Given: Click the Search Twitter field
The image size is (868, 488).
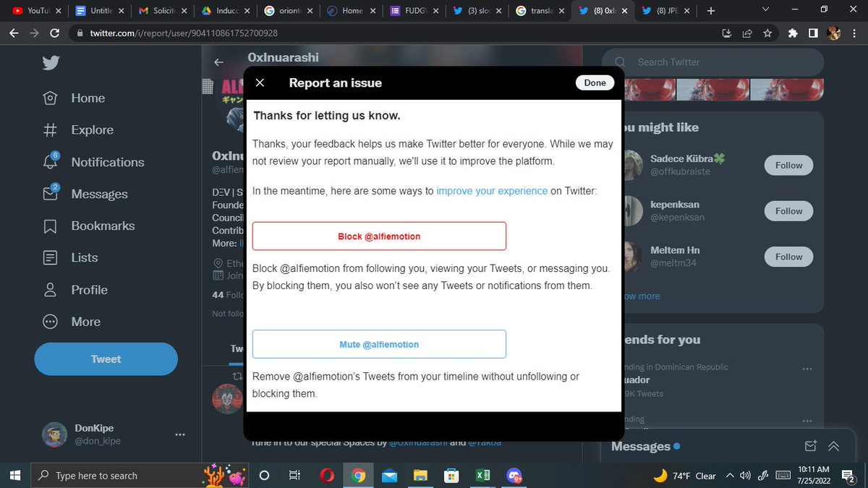Looking at the screenshot, I should (712, 62).
